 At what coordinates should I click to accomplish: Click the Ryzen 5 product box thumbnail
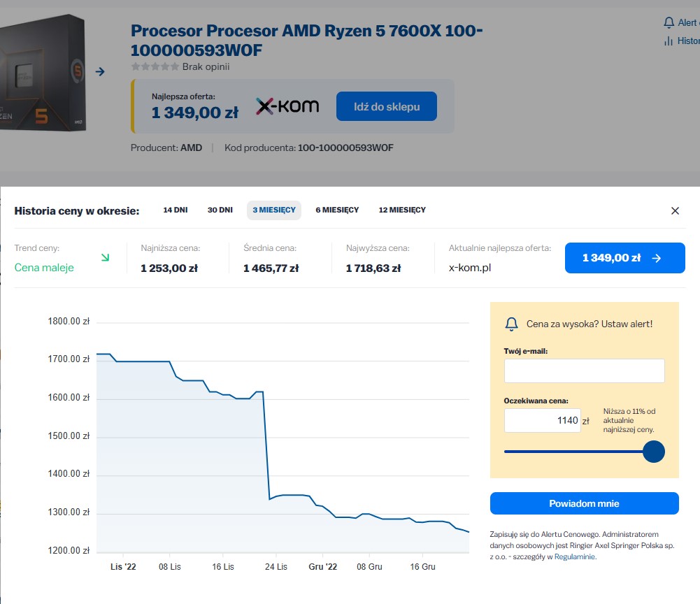[x=43, y=72]
